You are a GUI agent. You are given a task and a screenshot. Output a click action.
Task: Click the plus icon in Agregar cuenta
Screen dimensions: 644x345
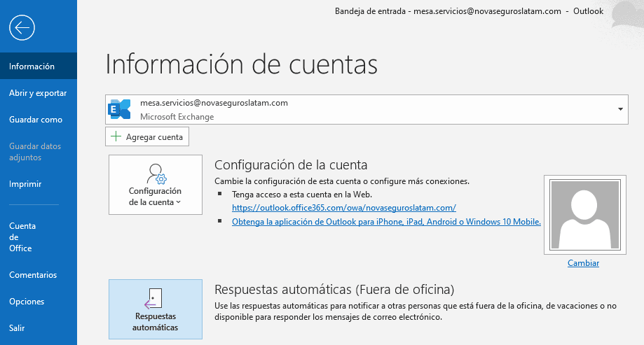[116, 137]
